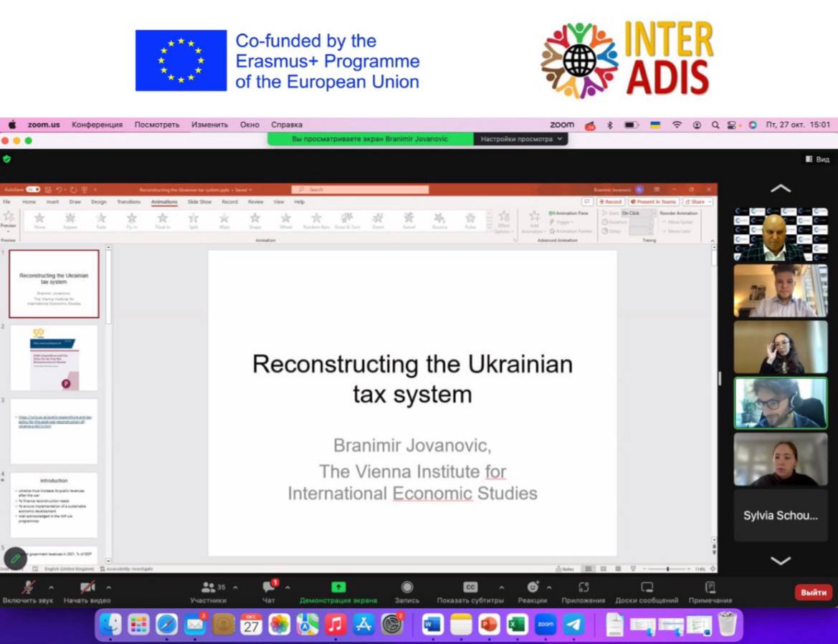
Task: Open the Animation Pane
Action: (568, 213)
